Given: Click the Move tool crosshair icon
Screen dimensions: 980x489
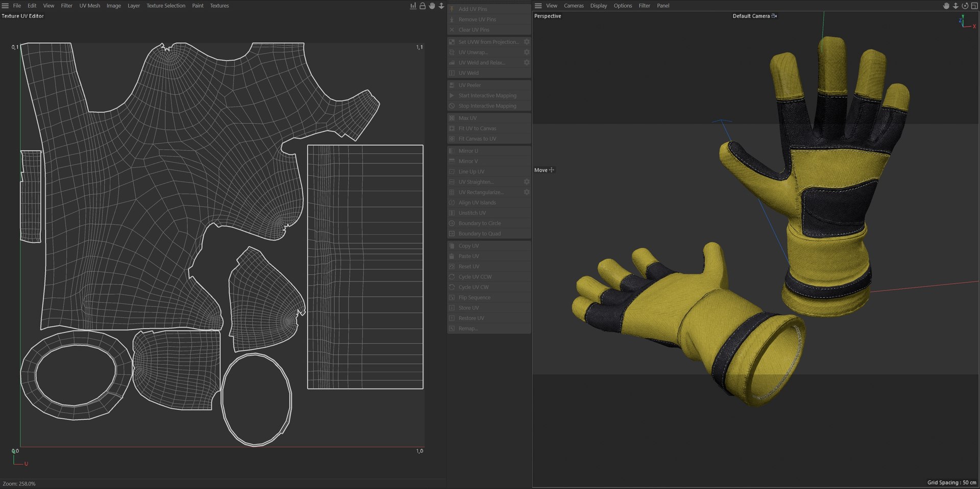Looking at the screenshot, I should tap(551, 170).
